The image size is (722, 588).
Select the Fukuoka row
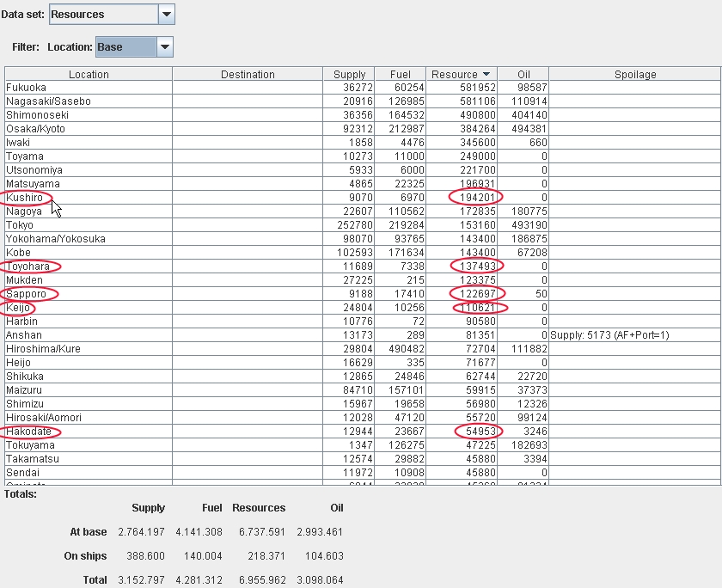363,88
